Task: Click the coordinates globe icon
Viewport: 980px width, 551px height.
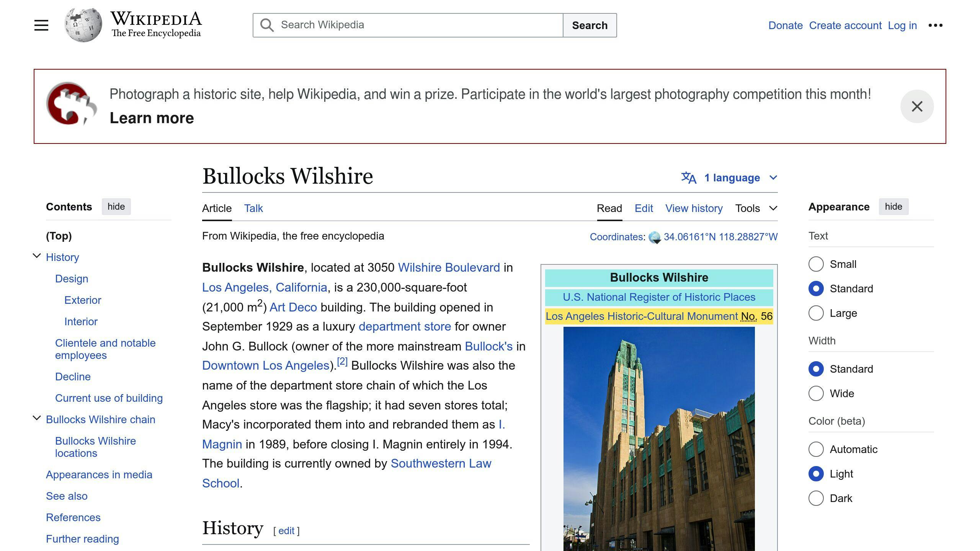Action: 654,236
